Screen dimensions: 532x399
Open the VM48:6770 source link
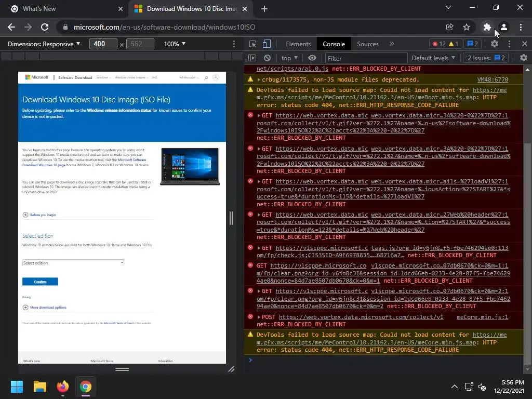(x=493, y=79)
